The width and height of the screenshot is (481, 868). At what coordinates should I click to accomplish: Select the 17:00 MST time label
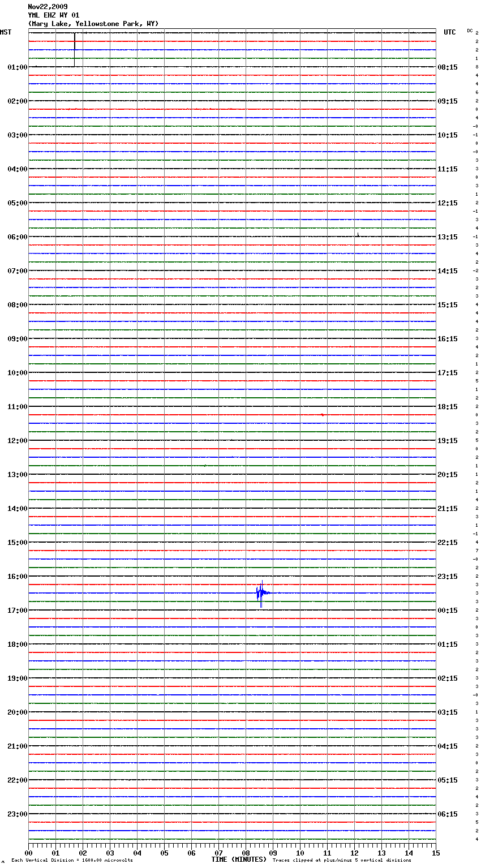point(18,611)
